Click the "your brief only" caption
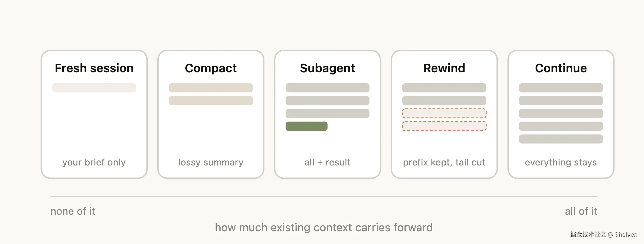The width and height of the screenshot is (644, 244). (x=94, y=162)
